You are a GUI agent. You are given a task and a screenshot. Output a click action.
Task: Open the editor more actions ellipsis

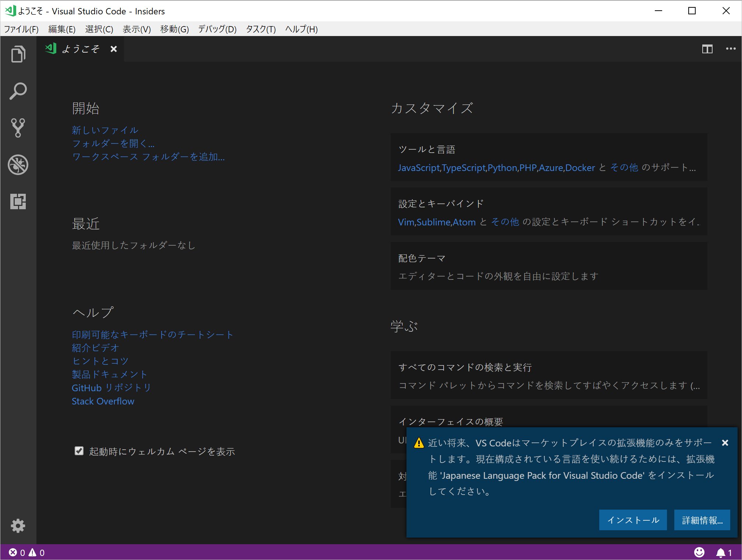pyautogui.click(x=731, y=49)
